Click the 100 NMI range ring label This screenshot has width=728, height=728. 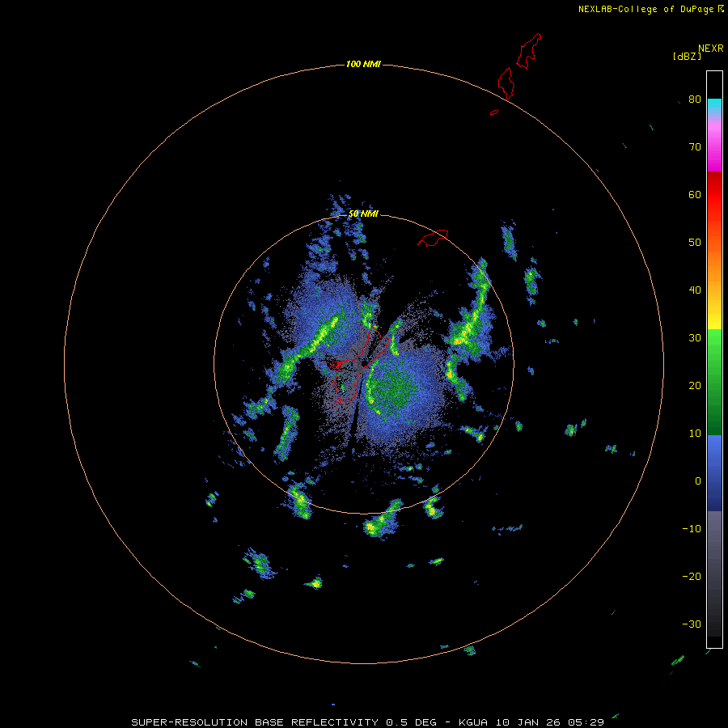(363, 64)
